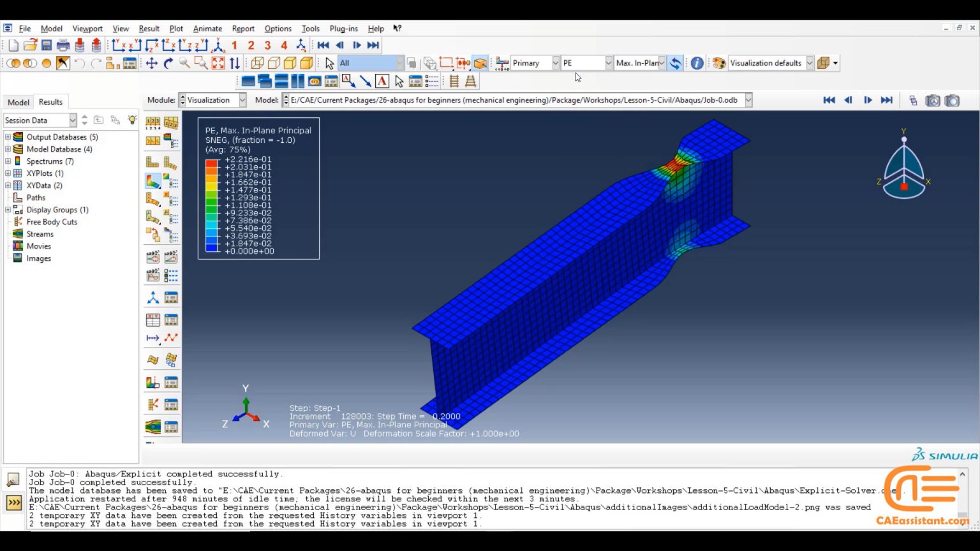Switch to the Model tab
Image resolution: width=980 pixels, height=551 pixels.
(18, 102)
